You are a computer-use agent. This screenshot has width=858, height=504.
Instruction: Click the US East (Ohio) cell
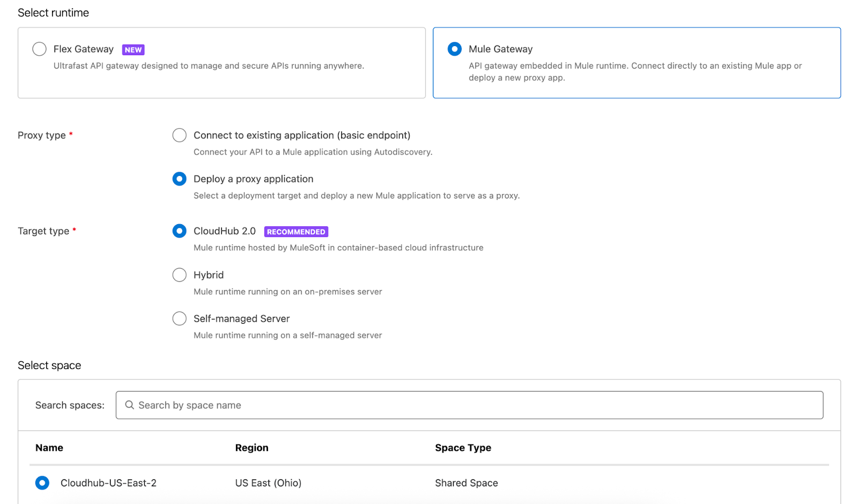(x=268, y=483)
